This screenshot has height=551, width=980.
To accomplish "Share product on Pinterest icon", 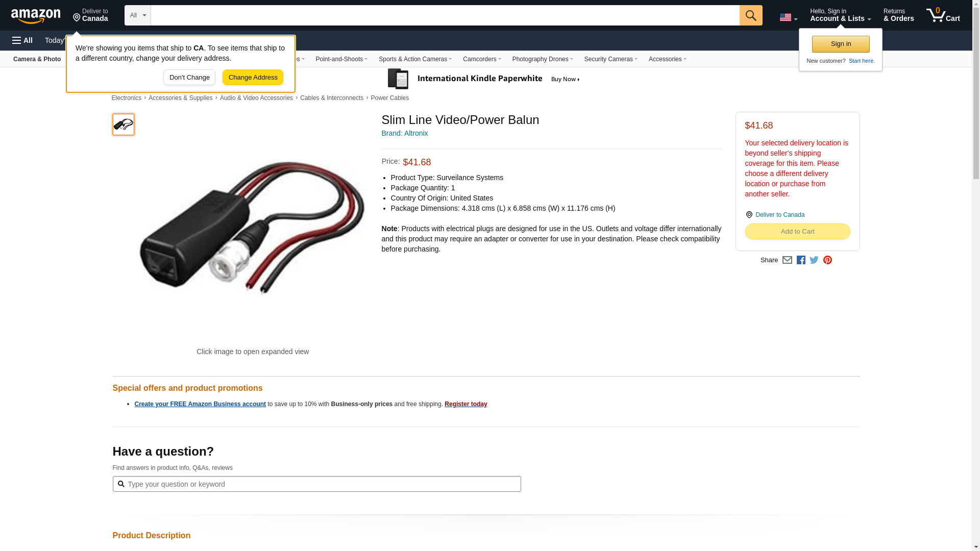I will [x=827, y=260].
